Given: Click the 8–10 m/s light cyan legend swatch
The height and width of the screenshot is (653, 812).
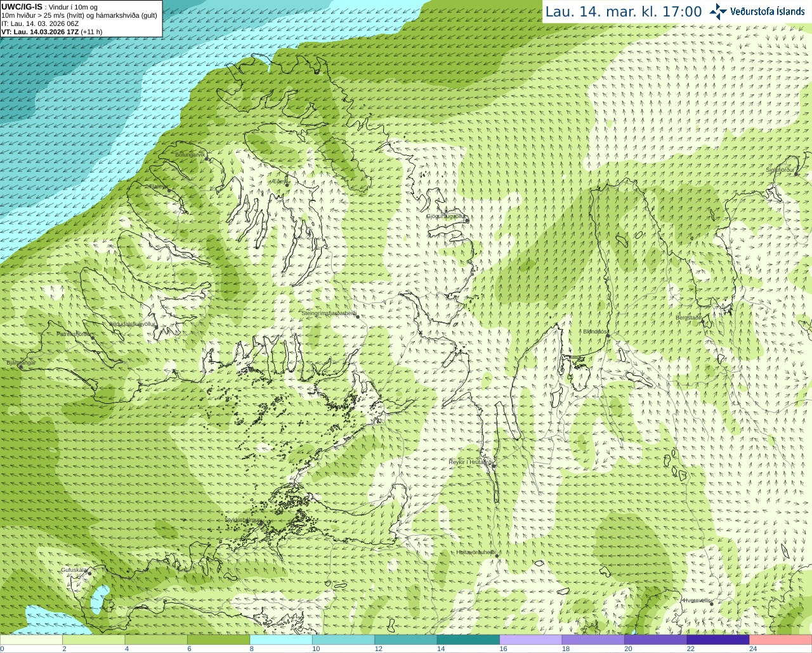Looking at the screenshot, I should [x=281, y=640].
